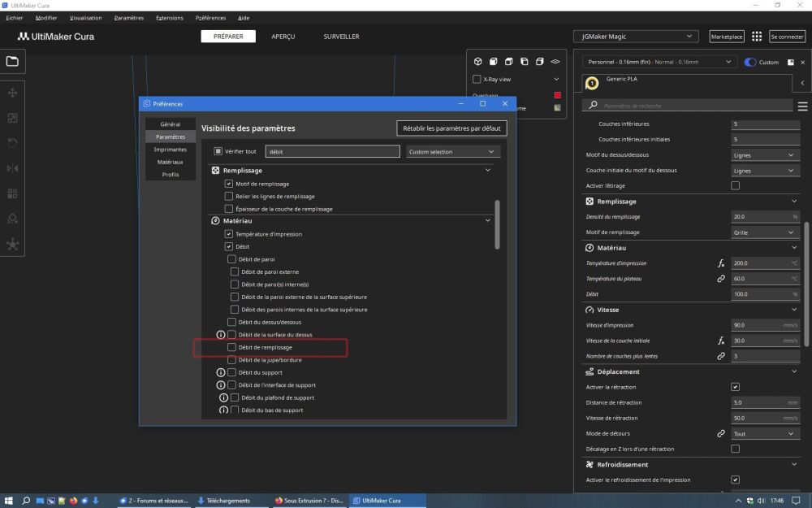Screen dimensions: 812x508
Task: Uncheck Température d'impression visibility checkbox
Action: (229, 234)
